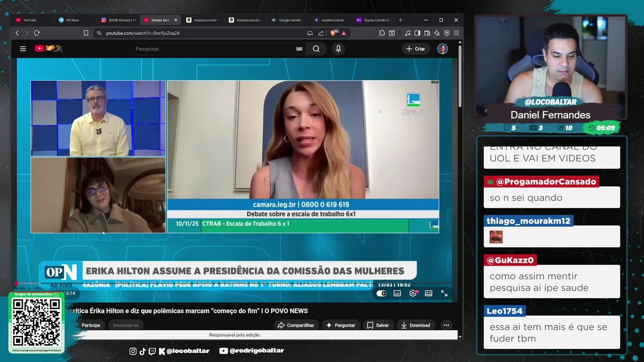Screen dimensions: 644x362
Task: Switch to the Discord tab
Action: (119, 20)
